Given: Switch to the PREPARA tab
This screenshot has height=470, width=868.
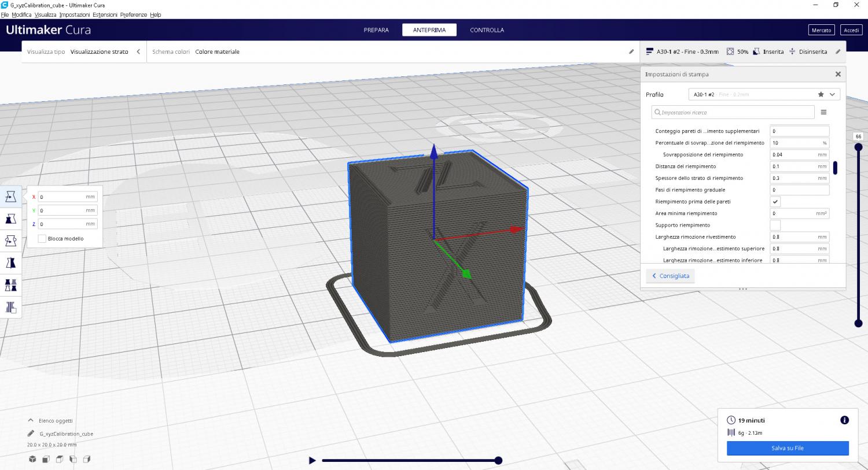Looking at the screenshot, I should click(x=376, y=30).
